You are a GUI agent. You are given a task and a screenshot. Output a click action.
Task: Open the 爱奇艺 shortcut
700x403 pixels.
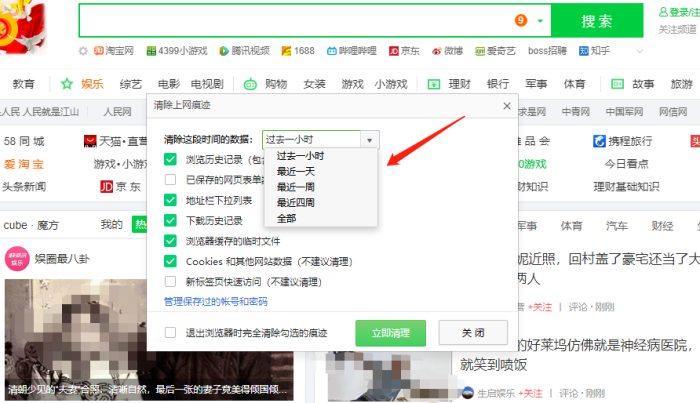496,51
